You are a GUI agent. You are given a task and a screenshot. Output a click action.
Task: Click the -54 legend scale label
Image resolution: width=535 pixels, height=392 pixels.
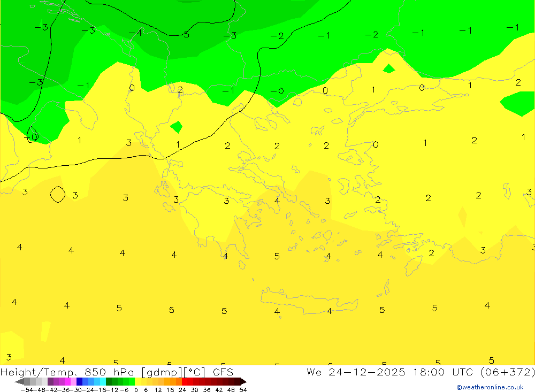pos(27,390)
